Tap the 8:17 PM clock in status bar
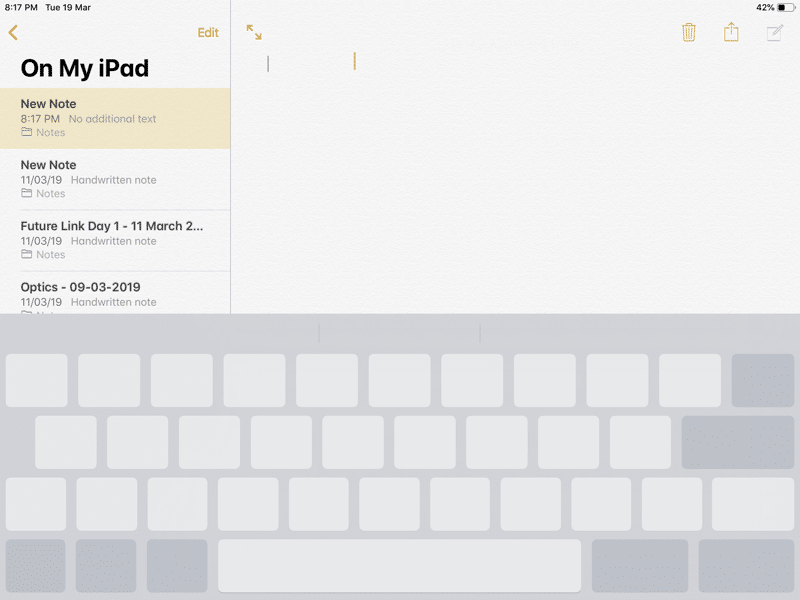This screenshot has height=600, width=800. click(x=20, y=7)
